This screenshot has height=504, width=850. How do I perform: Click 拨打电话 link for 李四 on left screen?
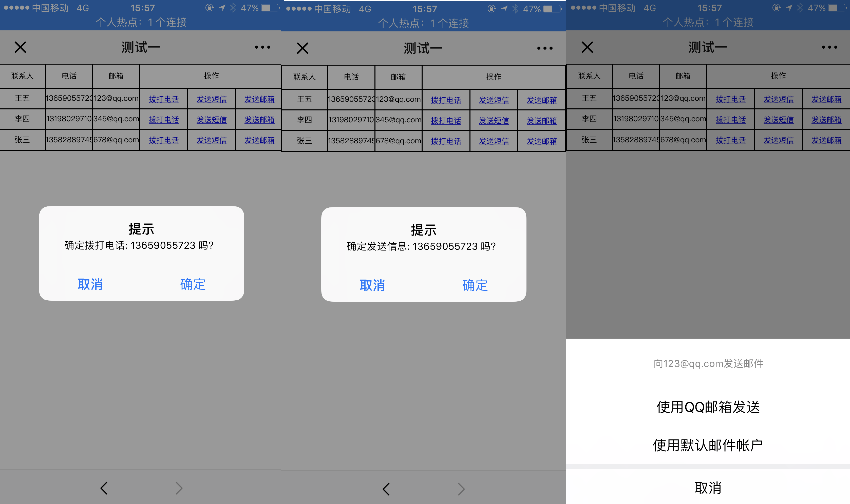pos(164,120)
